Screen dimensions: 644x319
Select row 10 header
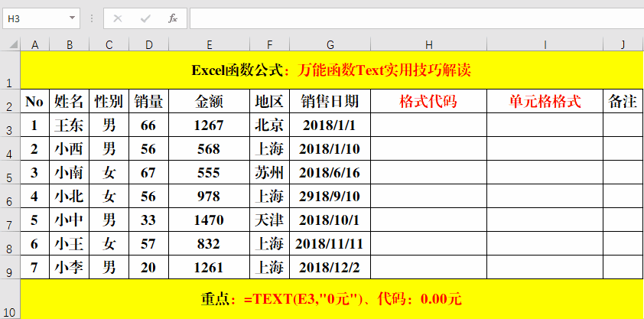10,299
